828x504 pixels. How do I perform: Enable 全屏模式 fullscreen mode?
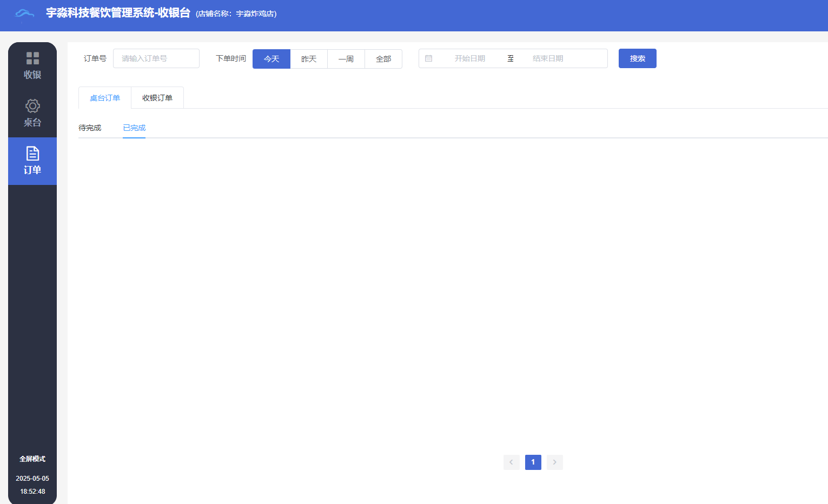coord(32,459)
